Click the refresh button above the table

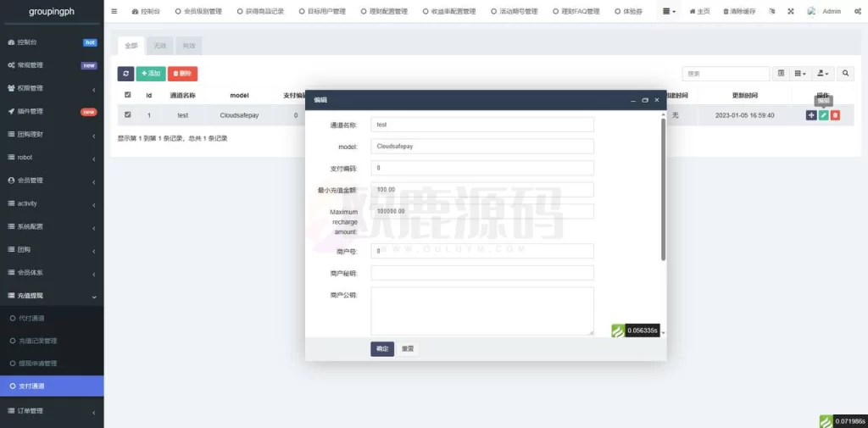125,74
